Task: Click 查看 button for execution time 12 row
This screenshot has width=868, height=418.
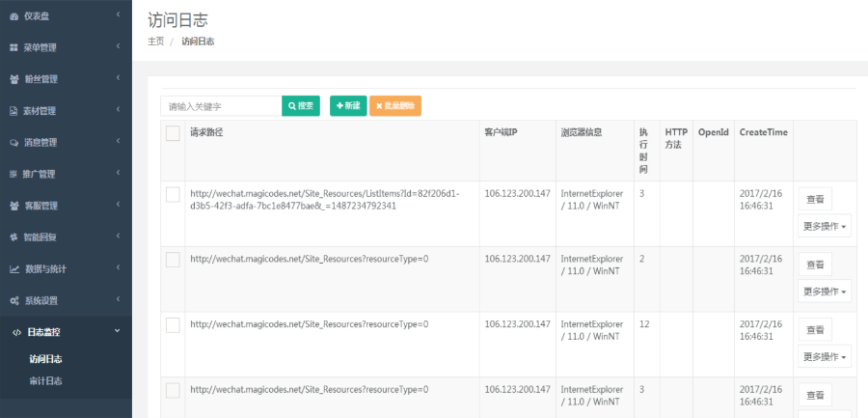Action: 815,329
